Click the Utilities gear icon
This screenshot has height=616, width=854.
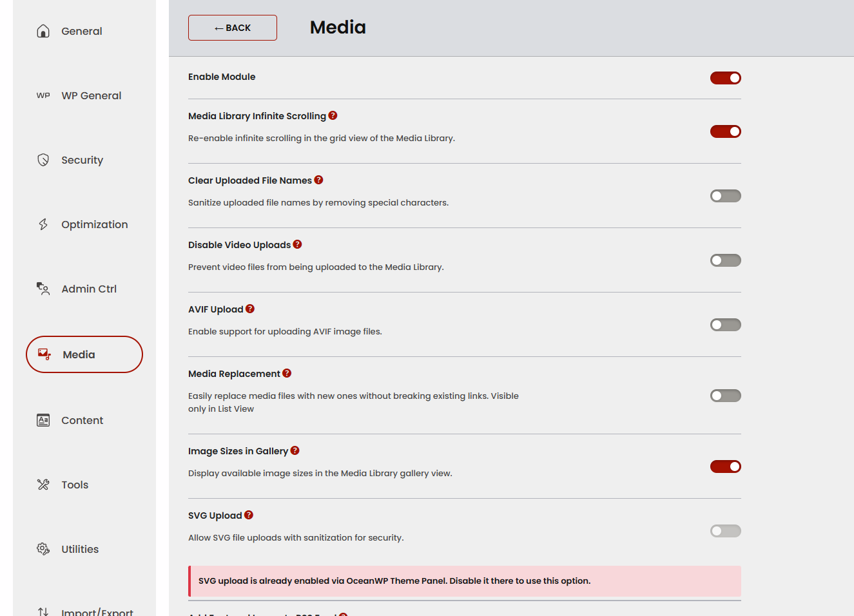point(43,548)
